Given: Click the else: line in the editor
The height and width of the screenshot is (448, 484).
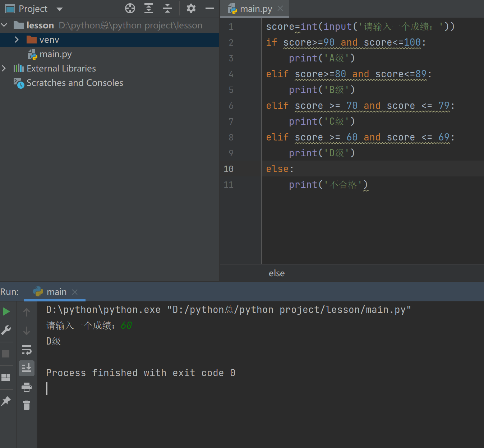Looking at the screenshot, I should point(280,169).
